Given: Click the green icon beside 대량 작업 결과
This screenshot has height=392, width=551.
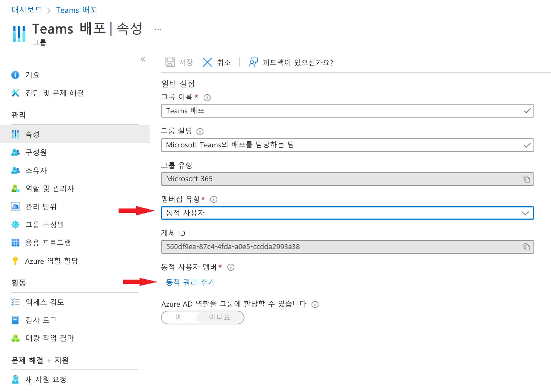Looking at the screenshot, I should click(x=15, y=338).
